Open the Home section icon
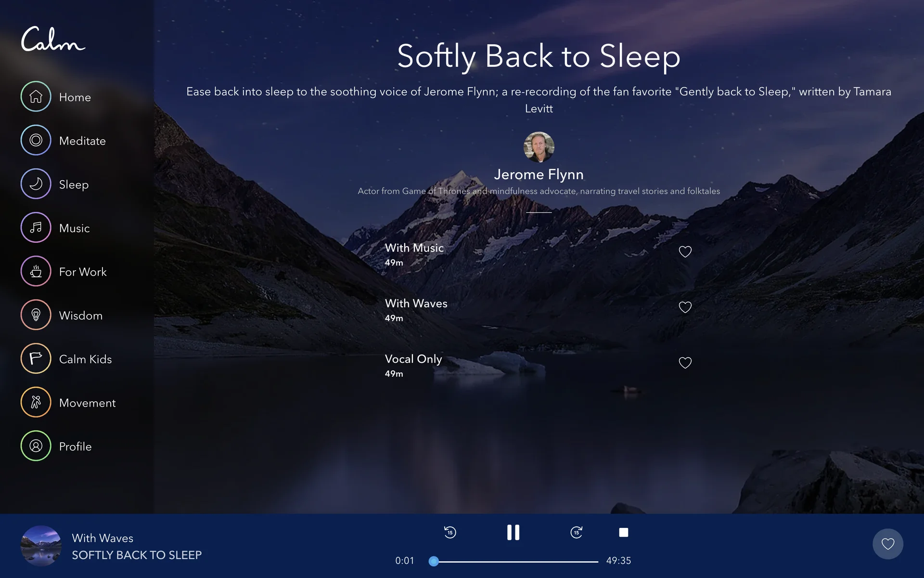Image resolution: width=924 pixels, height=578 pixels. (x=36, y=96)
